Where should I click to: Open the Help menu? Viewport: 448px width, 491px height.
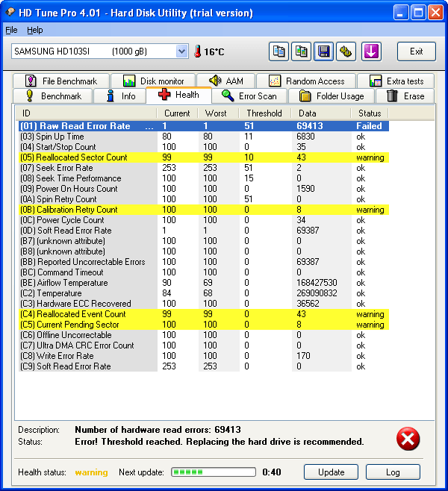(x=35, y=30)
